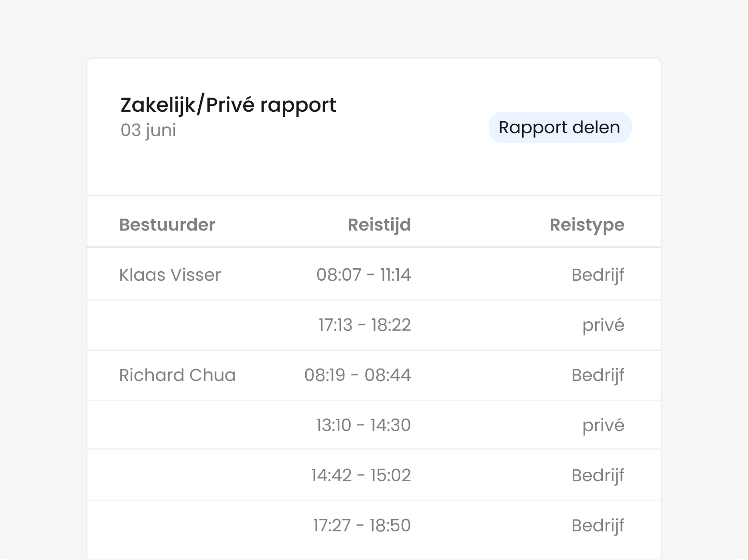This screenshot has height=560, width=748.
Task: Open the 13:10 - 14:30 trip entry
Action: click(363, 425)
